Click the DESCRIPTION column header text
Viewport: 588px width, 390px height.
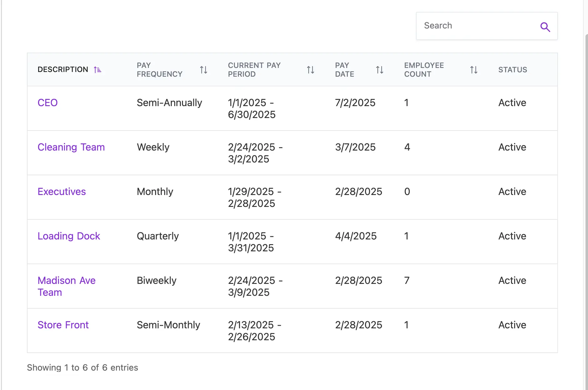tap(63, 69)
